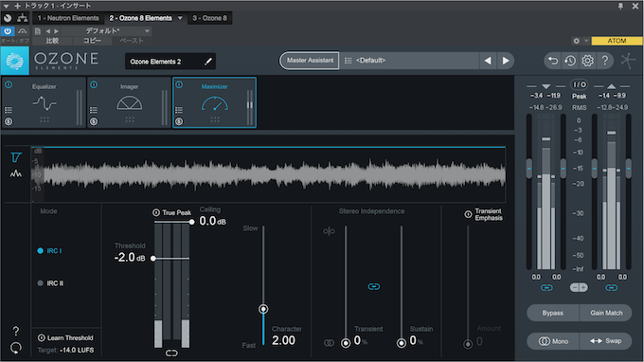Open the Maximizer module preset list icon
Image resolution: width=644 pixels, height=362 pixels.
pos(179,110)
